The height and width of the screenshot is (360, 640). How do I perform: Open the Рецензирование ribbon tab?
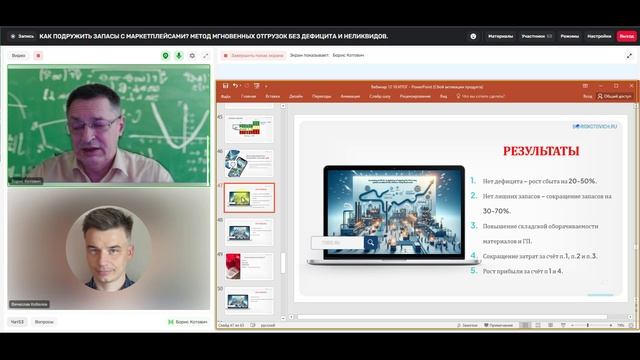tap(415, 96)
